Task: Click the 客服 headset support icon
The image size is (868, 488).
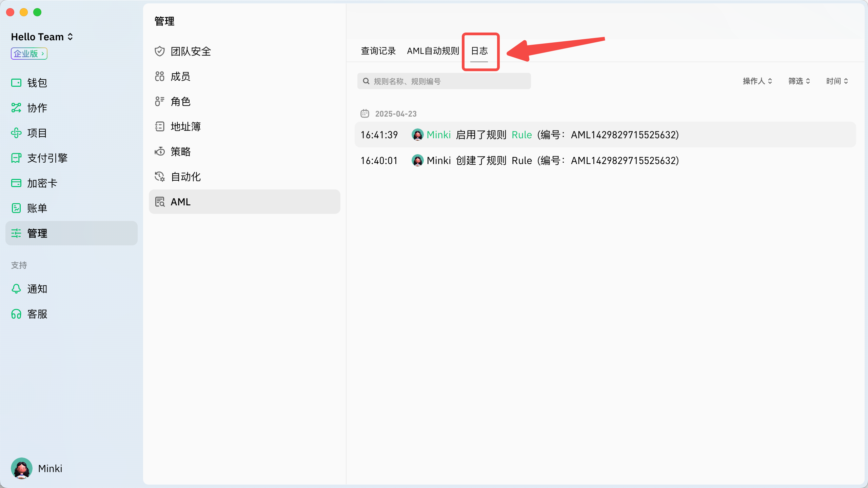Action: click(x=16, y=314)
